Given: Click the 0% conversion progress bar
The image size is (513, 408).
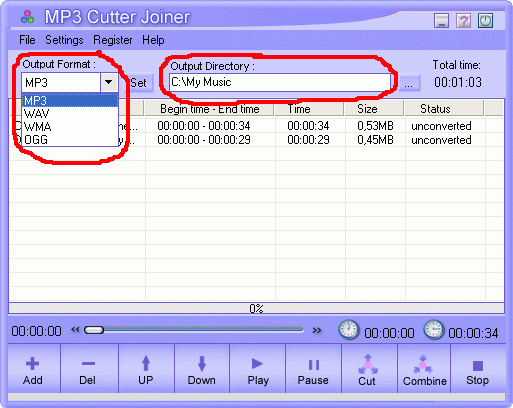Looking at the screenshot, I should (256, 308).
